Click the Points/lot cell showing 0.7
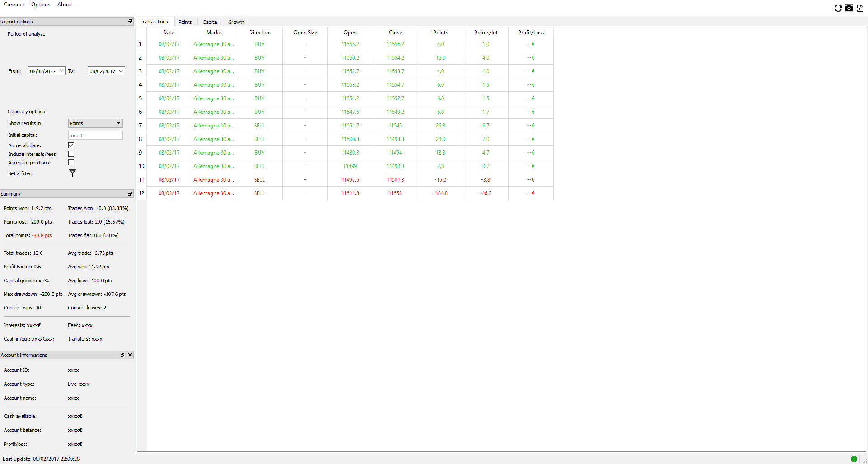 [486, 166]
